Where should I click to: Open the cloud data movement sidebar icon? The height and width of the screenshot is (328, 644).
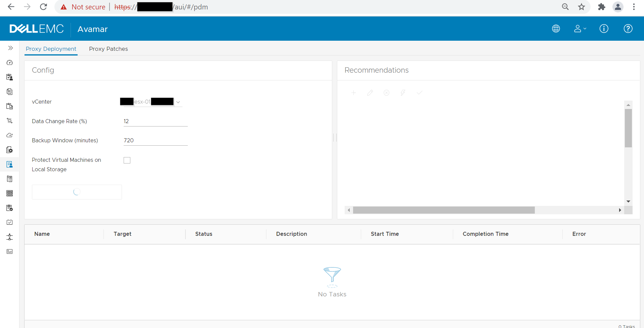pyautogui.click(x=10, y=135)
